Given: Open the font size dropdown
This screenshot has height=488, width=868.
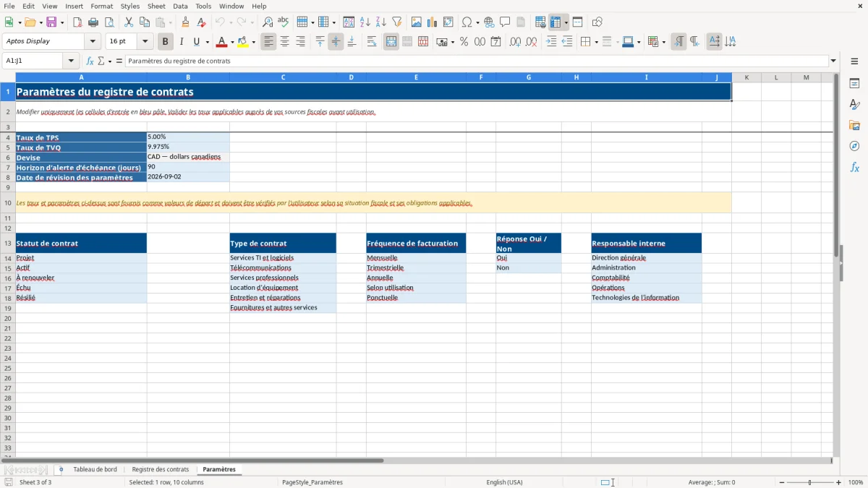Looking at the screenshot, I should pyautogui.click(x=145, y=42).
